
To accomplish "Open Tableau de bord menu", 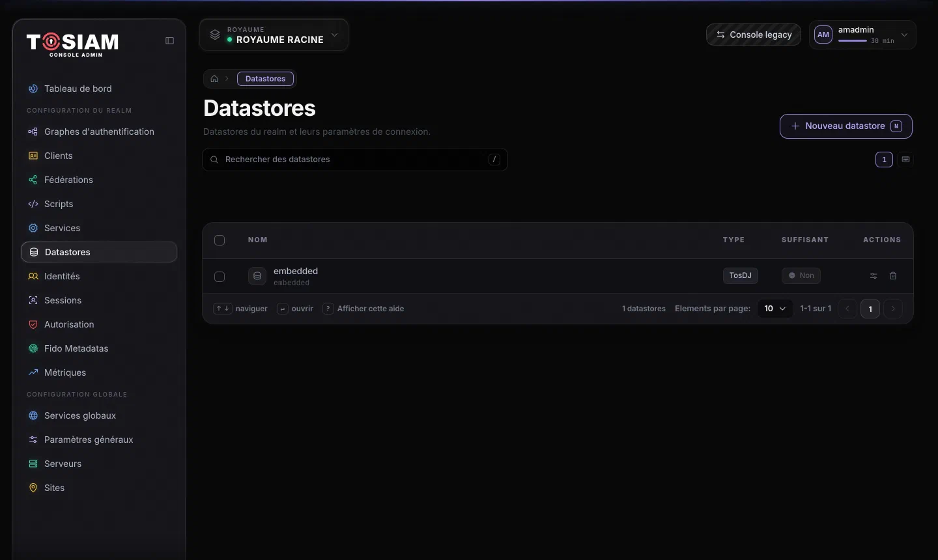I will click(x=99, y=89).
